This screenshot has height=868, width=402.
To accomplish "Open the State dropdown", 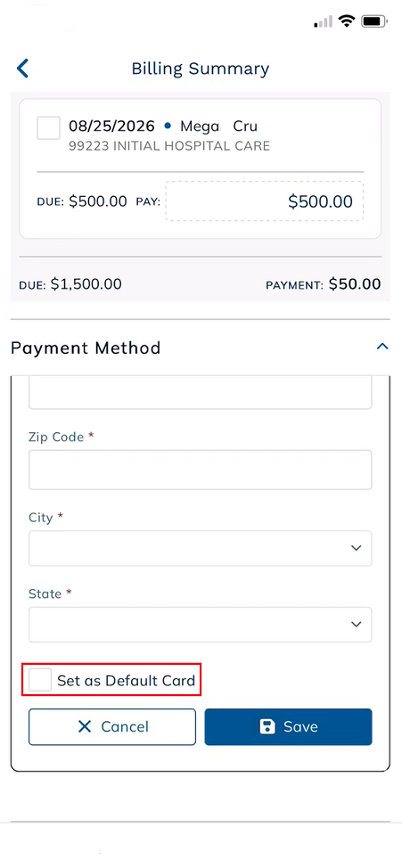I will point(201,625).
